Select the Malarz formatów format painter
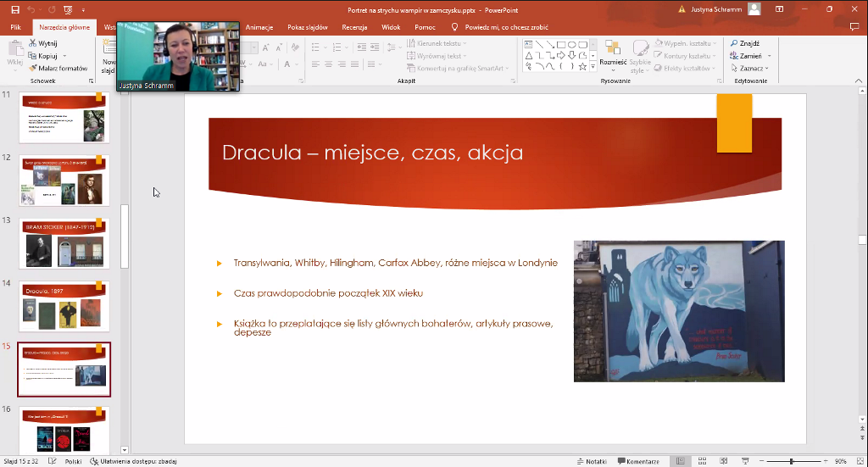The image size is (868, 467). pyautogui.click(x=58, y=68)
